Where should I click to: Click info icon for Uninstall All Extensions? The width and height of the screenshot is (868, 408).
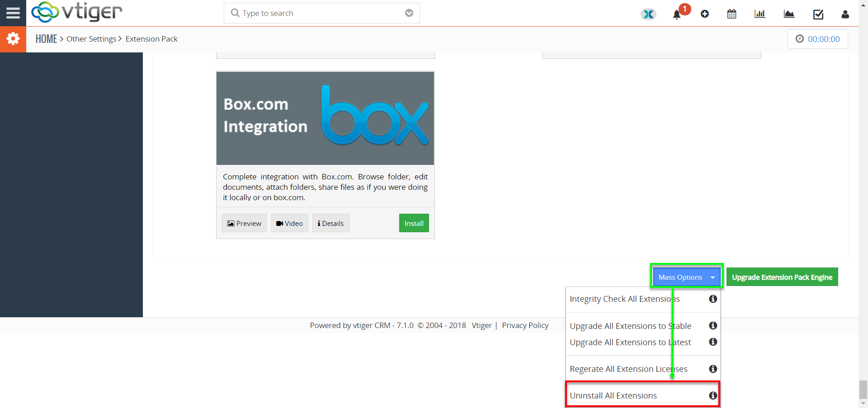(713, 395)
